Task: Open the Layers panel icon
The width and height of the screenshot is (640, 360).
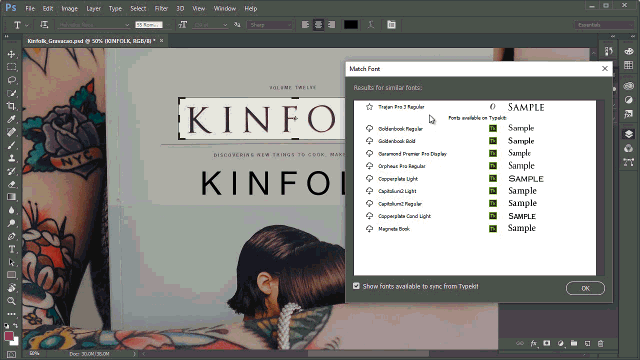Action: tap(629, 134)
